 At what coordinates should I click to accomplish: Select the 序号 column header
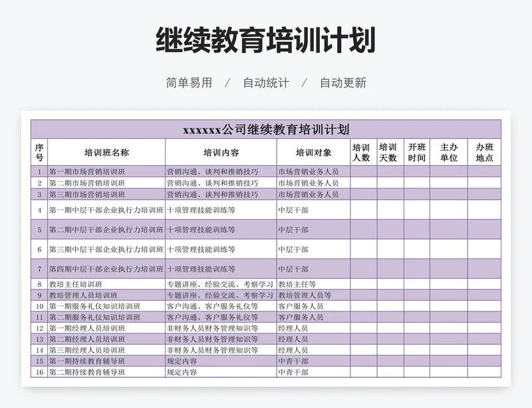(39, 152)
